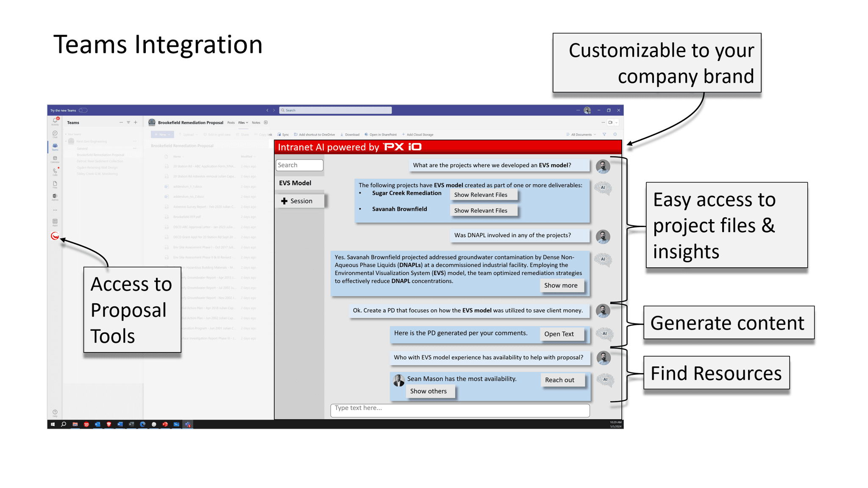Open the Calendar icon in Teams sidebar
The width and height of the screenshot is (868, 488).
(55, 159)
